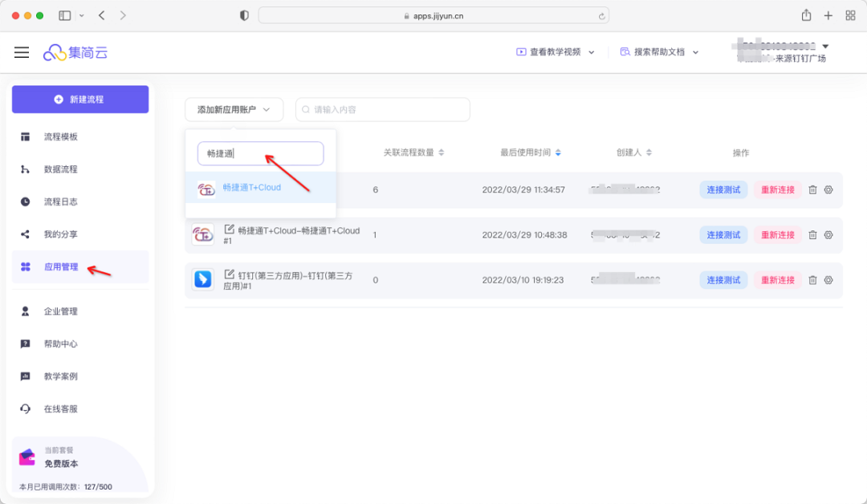Open 我的分享 in the sidebar
The height and width of the screenshot is (504, 867).
click(x=60, y=234)
